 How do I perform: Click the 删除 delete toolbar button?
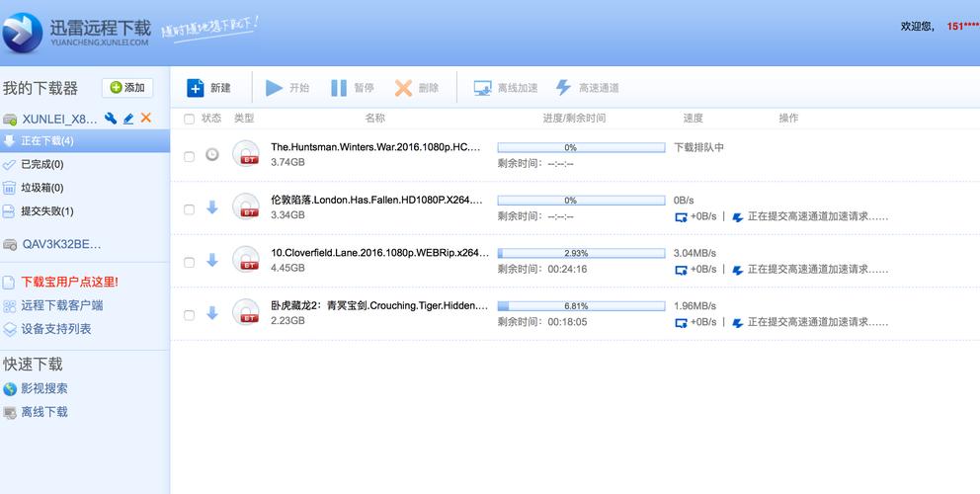pos(417,88)
